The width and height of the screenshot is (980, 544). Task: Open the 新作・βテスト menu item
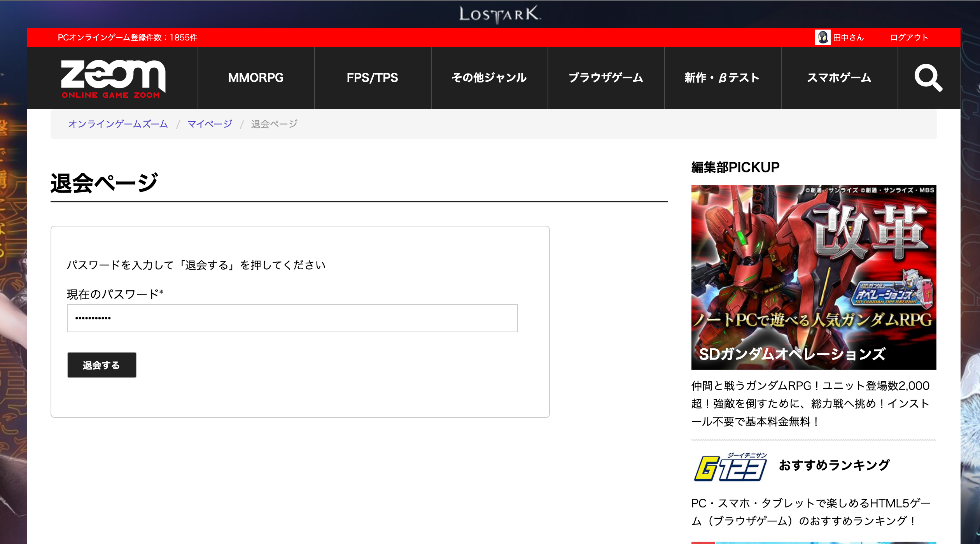[723, 78]
